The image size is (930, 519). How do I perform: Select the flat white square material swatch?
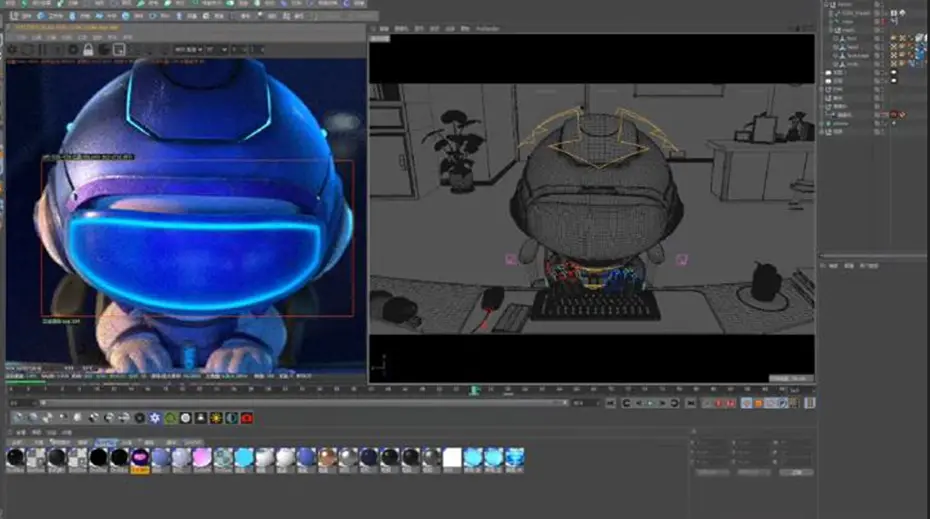point(452,458)
